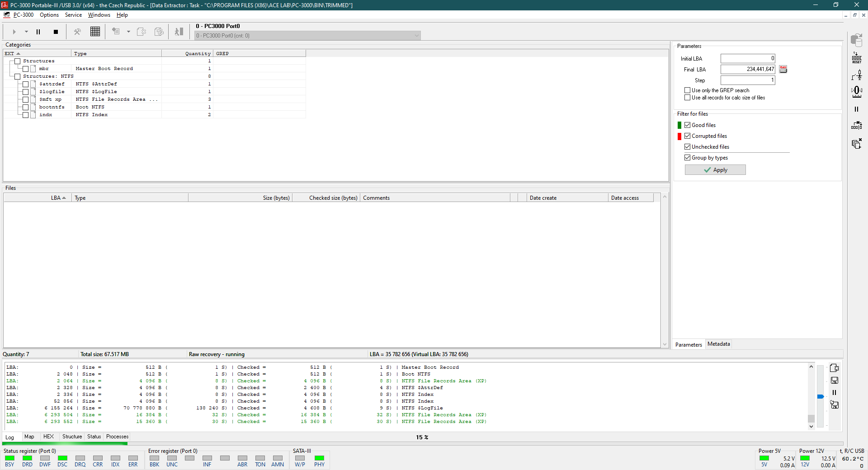Viewport: 868px width, 470px height.
Task: Stop the running raw recovery task
Action: pos(56,32)
